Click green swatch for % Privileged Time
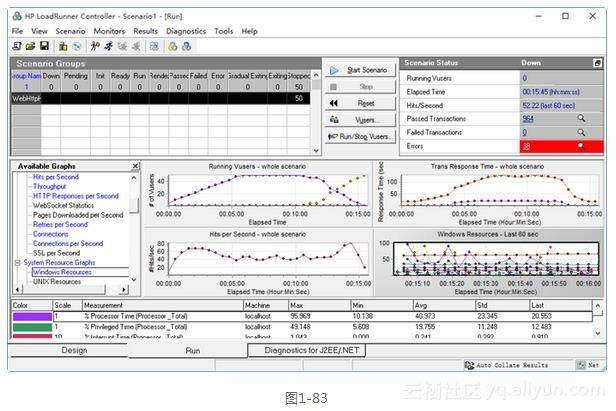The height and width of the screenshot is (411, 616). (x=32, y=327)
